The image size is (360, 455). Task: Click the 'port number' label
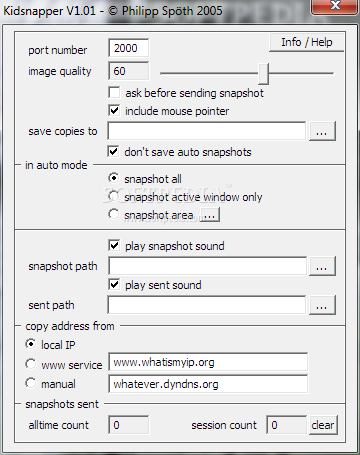coord(58,50)
